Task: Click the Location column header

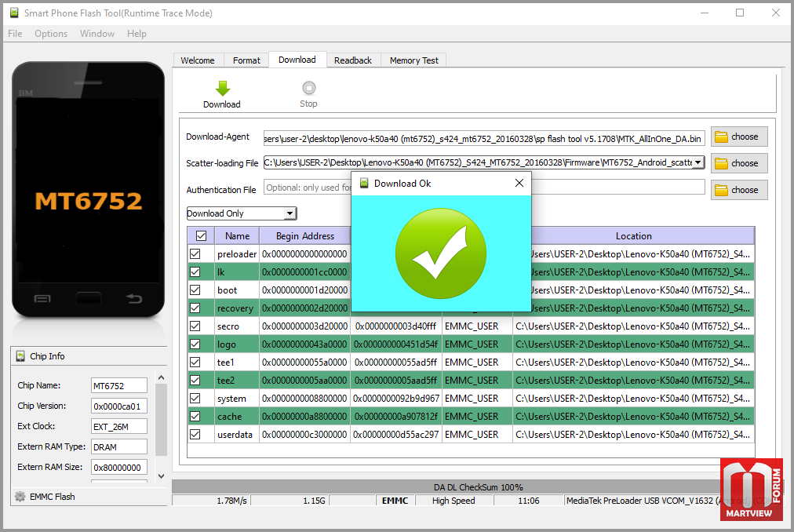Action: tap(633, 236)
